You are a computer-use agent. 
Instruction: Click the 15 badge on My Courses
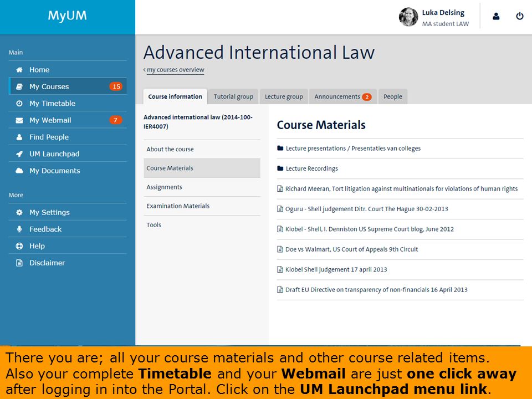[x=116, y=86]
